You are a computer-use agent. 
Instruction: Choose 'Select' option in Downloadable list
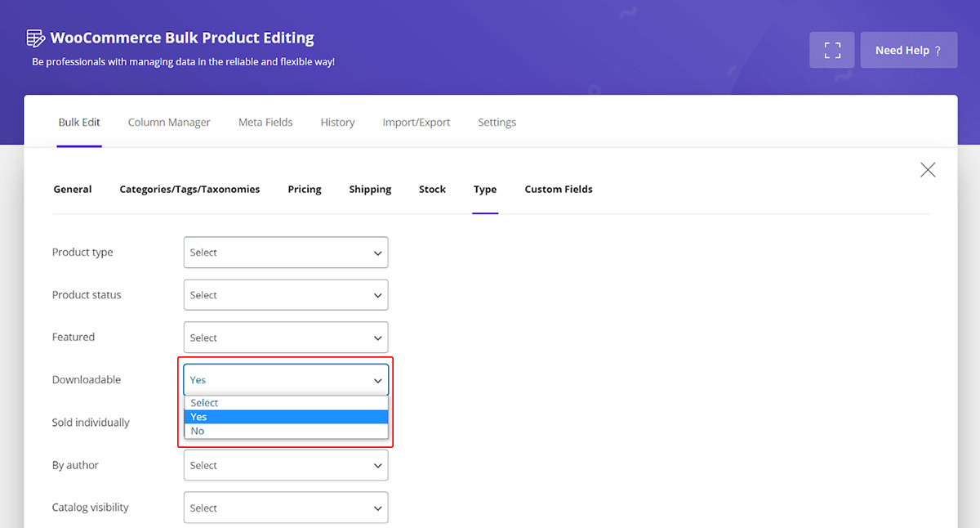[286, 403]
